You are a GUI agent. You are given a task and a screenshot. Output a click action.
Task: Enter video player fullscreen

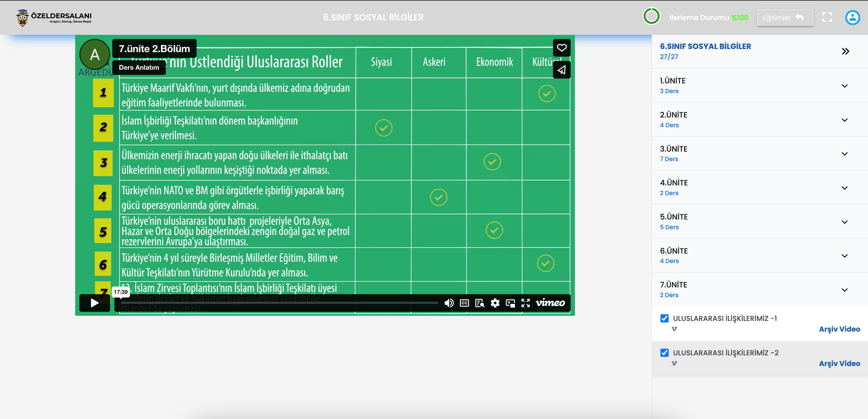pyautogui.click(x=525, y=303)
